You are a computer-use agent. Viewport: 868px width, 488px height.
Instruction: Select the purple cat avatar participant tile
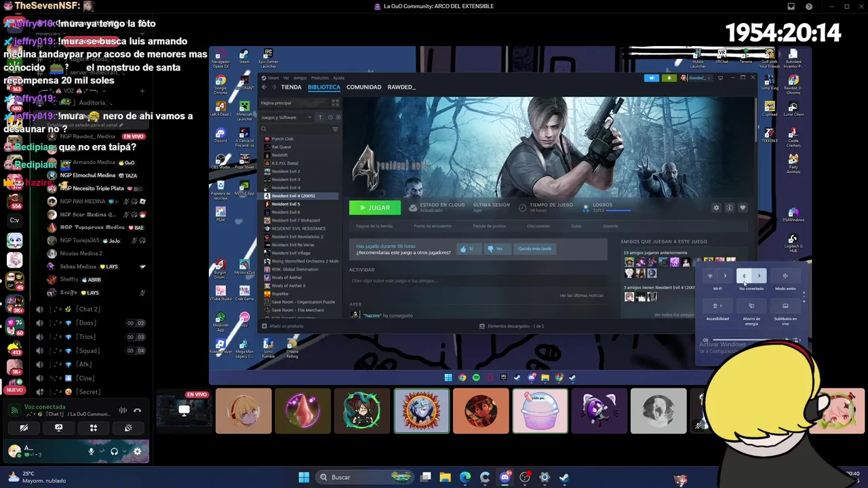pyautogui.click(x=599, y=411)
